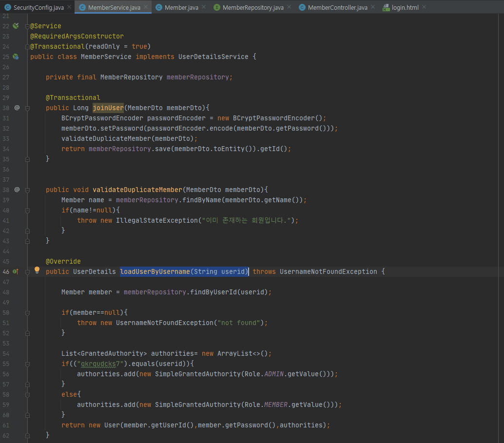Click the memberRepository field declaration on line 27
The width and height of the screenshot is (504, 443).
[198, 77]
